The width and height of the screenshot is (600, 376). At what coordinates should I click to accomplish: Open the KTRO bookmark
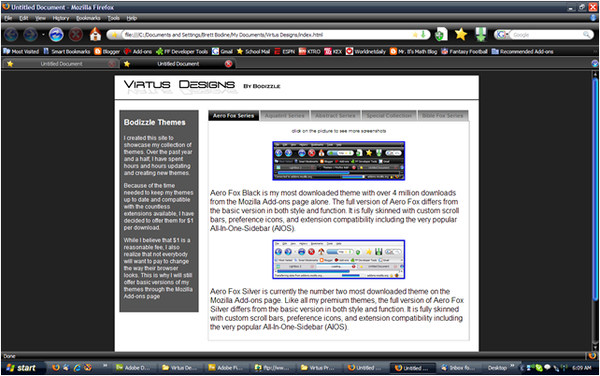[x=309, y=51]
